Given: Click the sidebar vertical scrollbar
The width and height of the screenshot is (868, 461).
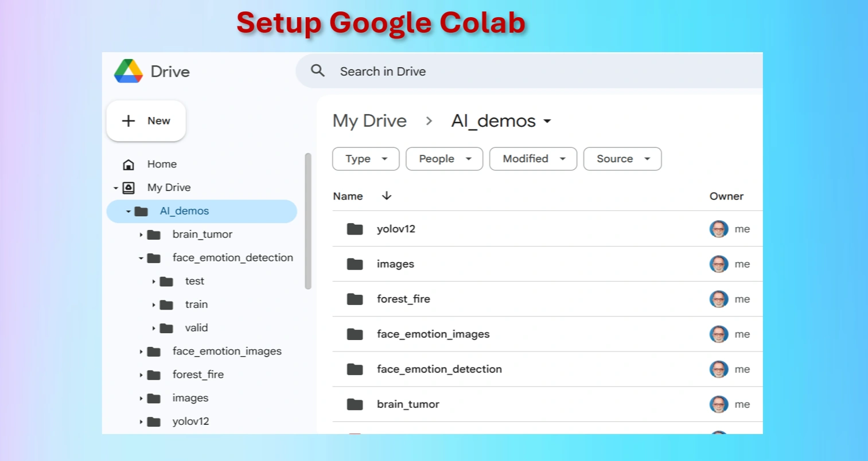Looking at the screenshot, I should click(308, 221).
